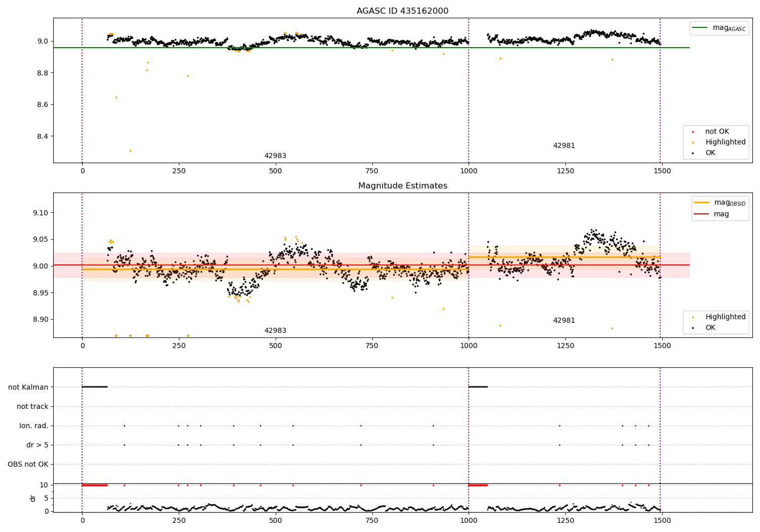This screenshot has height=532, width=760.
Task: Click the '1000' x-axis tick under the bottom plot
Action: click(469, 521)
